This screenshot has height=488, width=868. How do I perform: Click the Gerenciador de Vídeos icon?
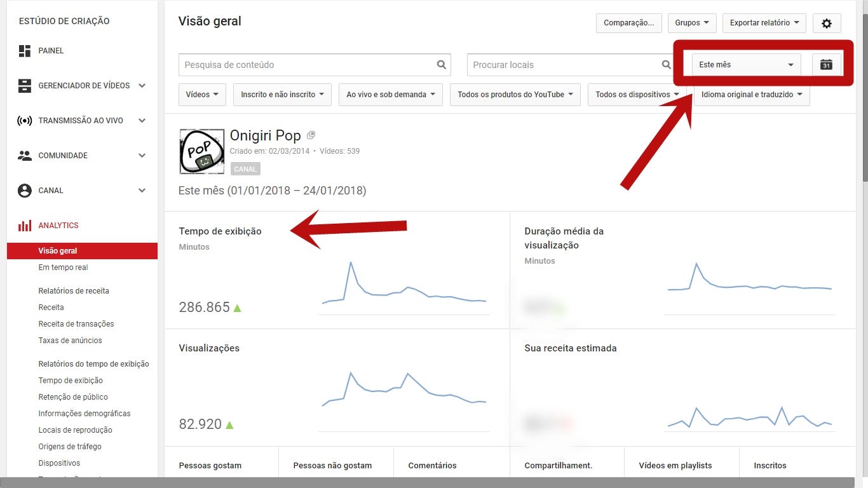point(25,86)
